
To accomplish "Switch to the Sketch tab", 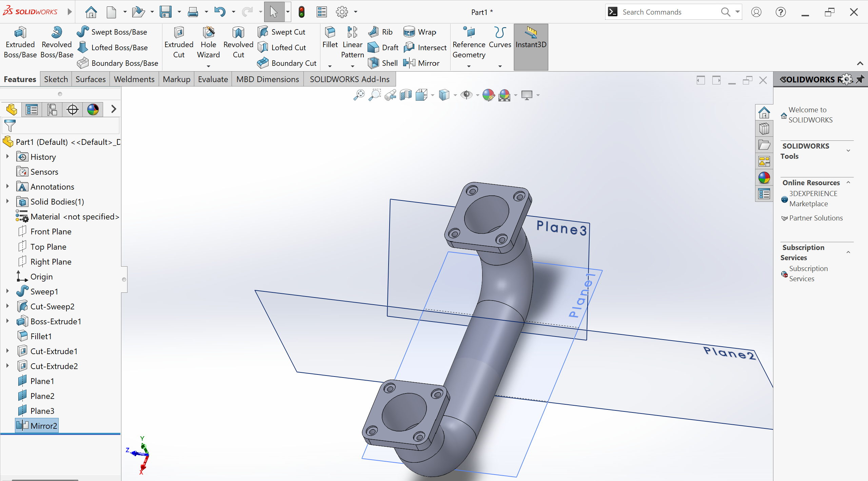I will point(56,79).
